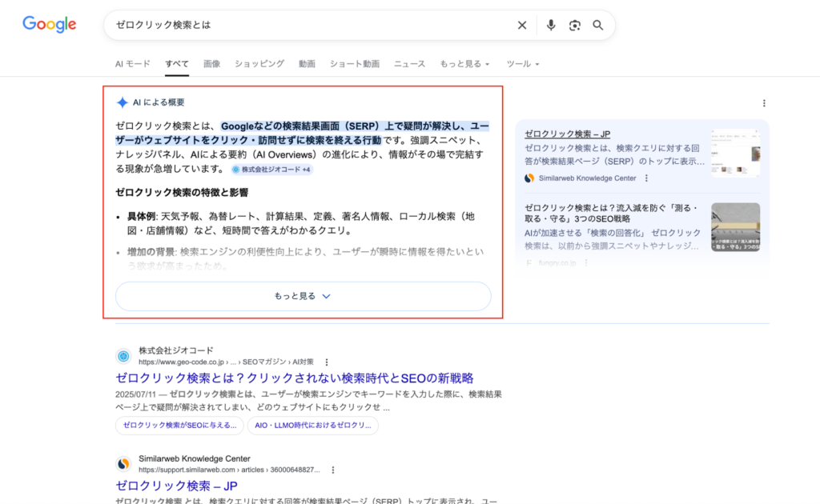The image size is (820, 504).
Task: Click the ゼロクリック検索がSEOに与える sitelink chip
Action: click(x=179, y=426)
